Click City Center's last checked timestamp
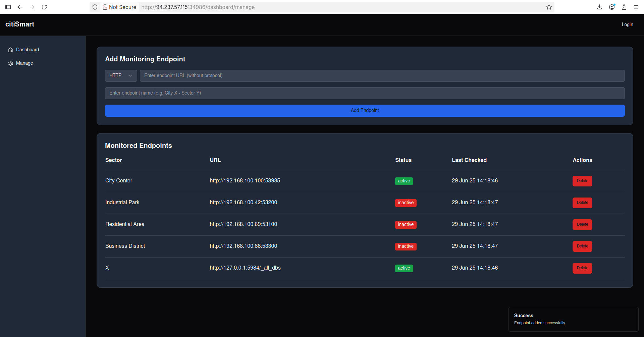The height and width of the screenshot is (337, 644). pyautogui.click(x=475, y=181)
